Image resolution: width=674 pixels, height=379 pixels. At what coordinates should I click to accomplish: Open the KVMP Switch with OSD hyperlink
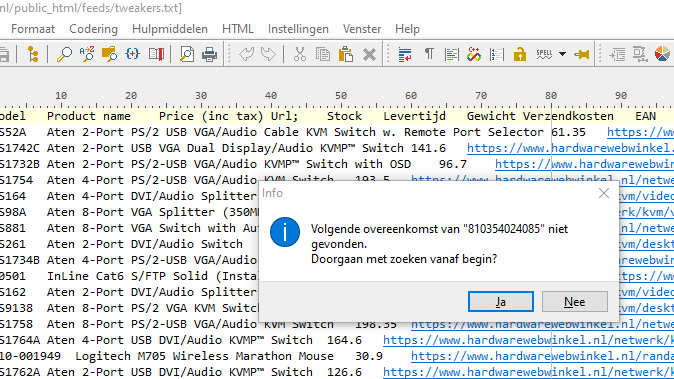coord(584,164)
